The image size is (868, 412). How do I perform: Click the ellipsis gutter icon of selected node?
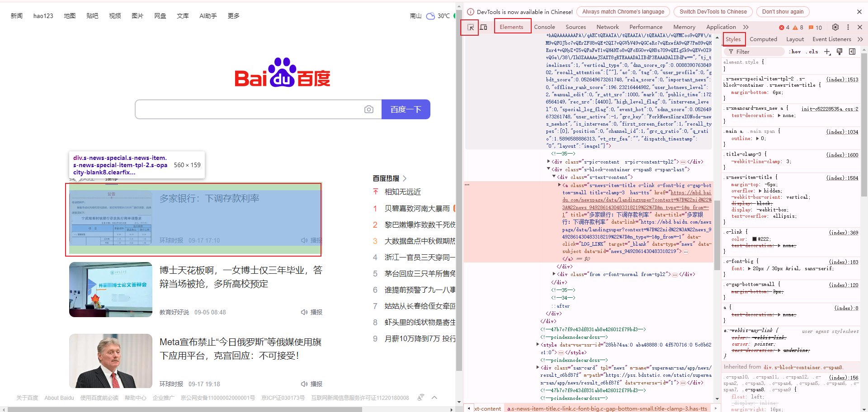(467, 185)
